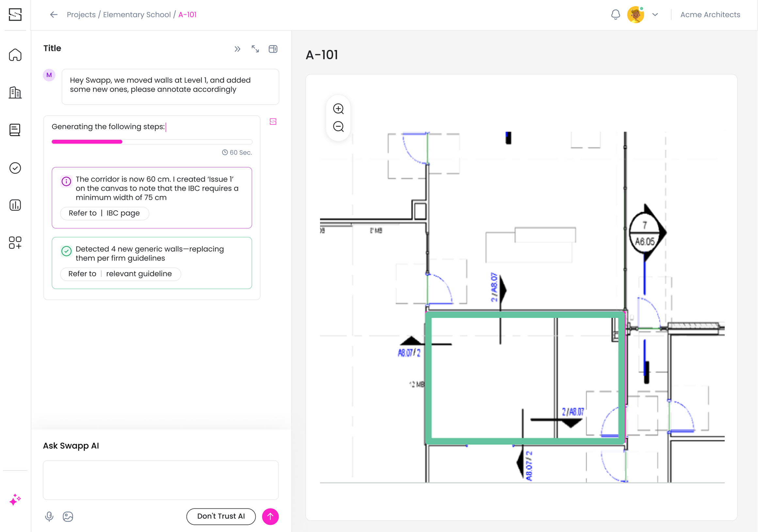The width and height of the screenshot is (758, 532).
Task: Click the green highlighted room on the plan
Action: pos(525,378)
